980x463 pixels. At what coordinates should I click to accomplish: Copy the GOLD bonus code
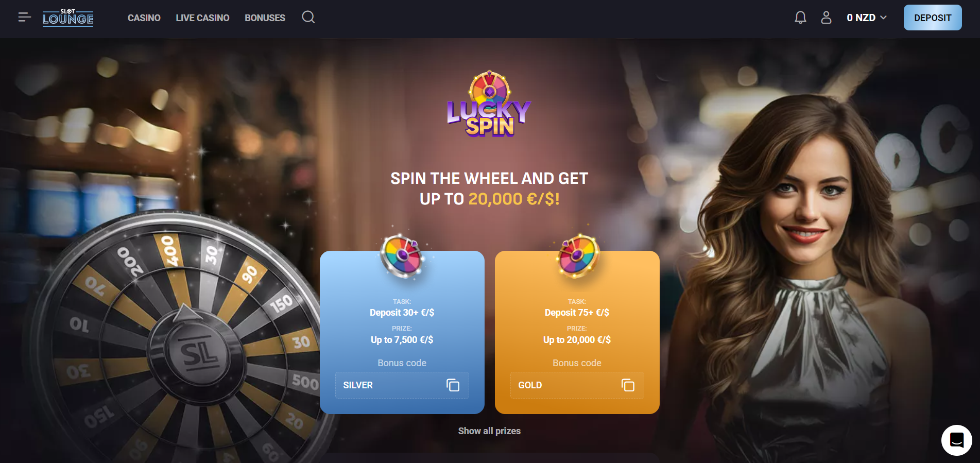[x=628, y=385]
